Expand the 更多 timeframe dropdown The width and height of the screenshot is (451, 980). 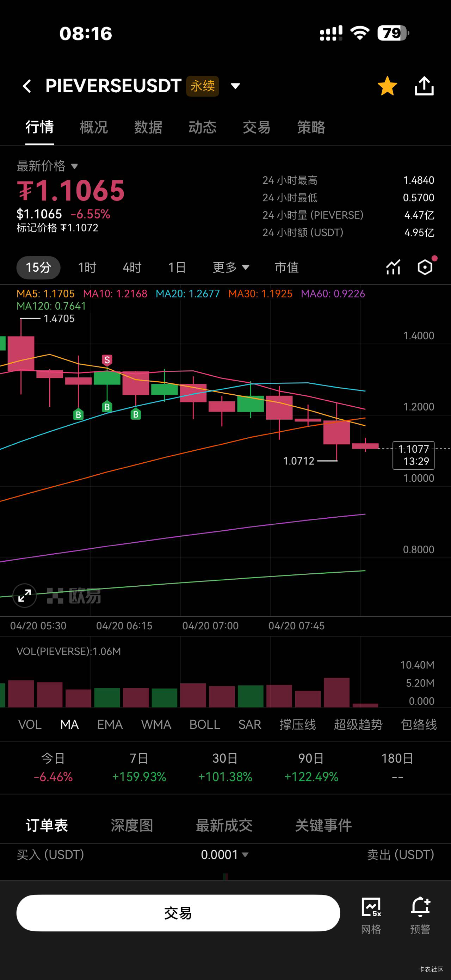click(230, 267)
